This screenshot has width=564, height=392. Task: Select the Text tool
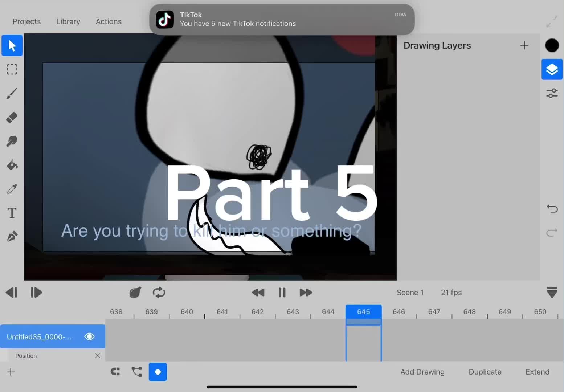[12, 213]
